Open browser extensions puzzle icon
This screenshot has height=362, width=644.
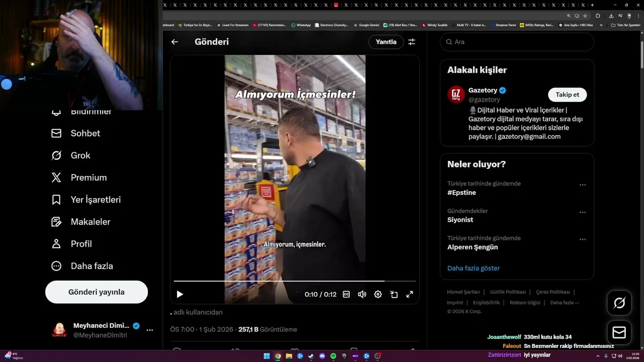[598, 16]
